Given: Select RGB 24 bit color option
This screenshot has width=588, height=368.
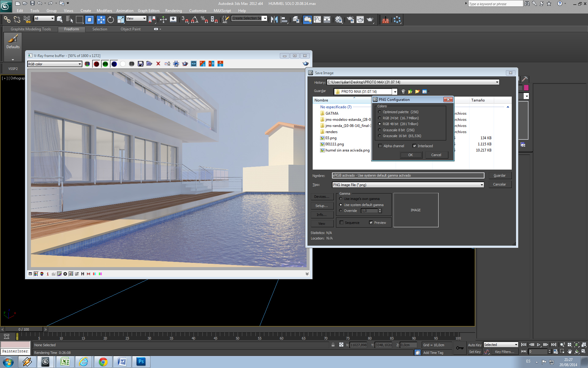Looking at the screenshot, I should (380, 118).
